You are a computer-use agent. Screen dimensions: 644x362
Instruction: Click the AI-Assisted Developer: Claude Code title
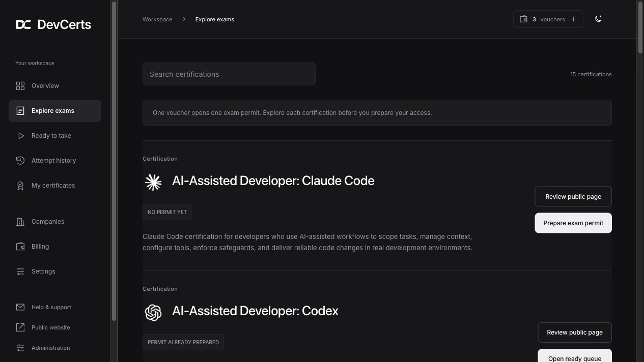click(x=273, y=181)
